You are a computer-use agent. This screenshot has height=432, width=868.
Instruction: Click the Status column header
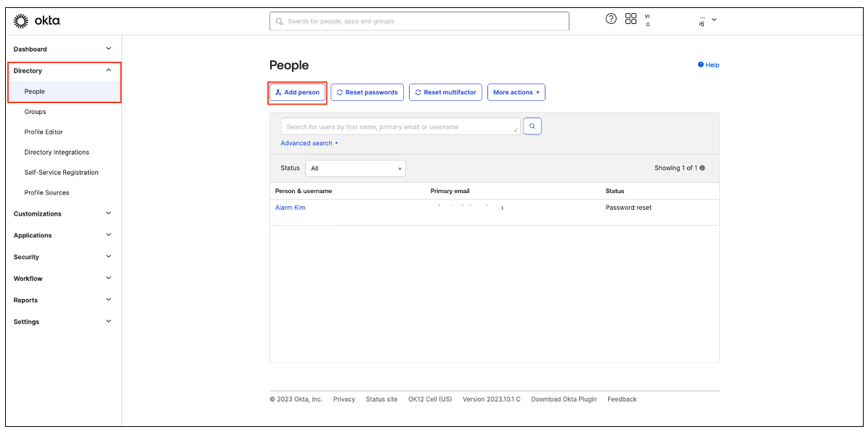click(x=615, y=191)
